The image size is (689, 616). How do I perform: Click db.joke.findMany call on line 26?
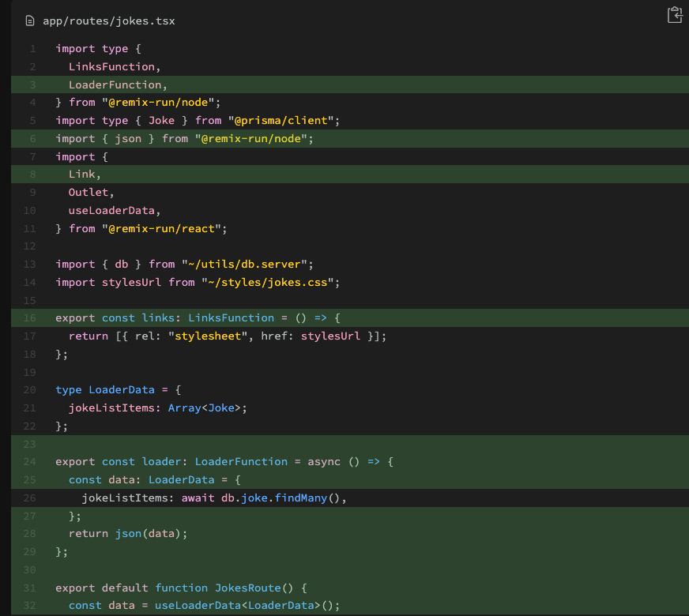coord(284,498)
